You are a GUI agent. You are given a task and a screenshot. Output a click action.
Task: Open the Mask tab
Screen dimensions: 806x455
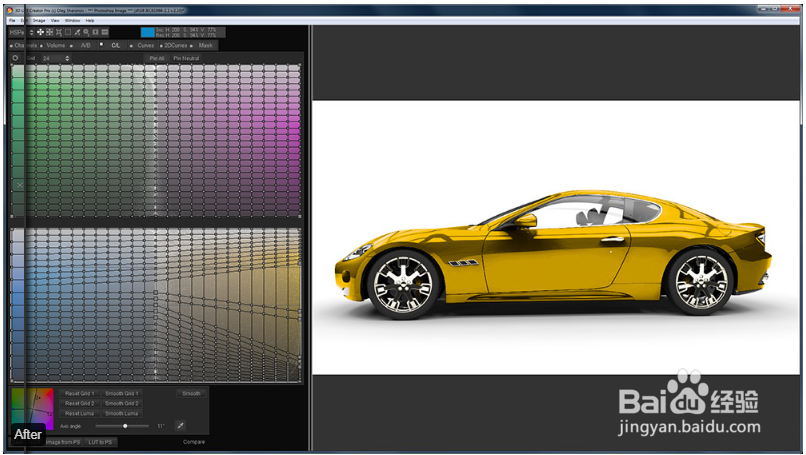click(x=206, y=45)
